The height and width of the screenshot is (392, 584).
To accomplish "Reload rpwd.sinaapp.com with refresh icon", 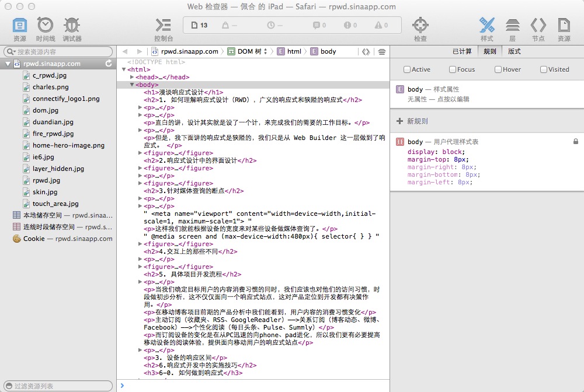I will point(109,64).
